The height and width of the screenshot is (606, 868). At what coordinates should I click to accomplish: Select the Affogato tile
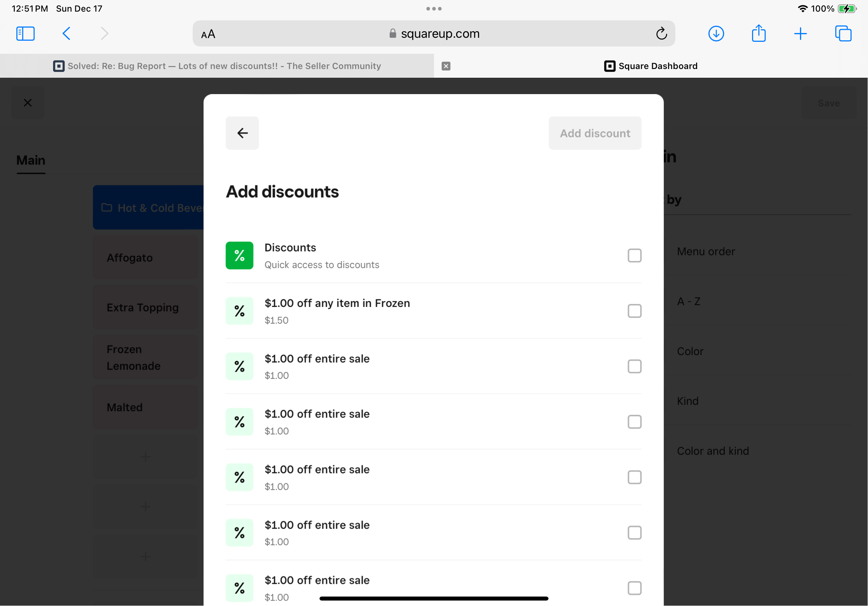[x=145, y=258]
